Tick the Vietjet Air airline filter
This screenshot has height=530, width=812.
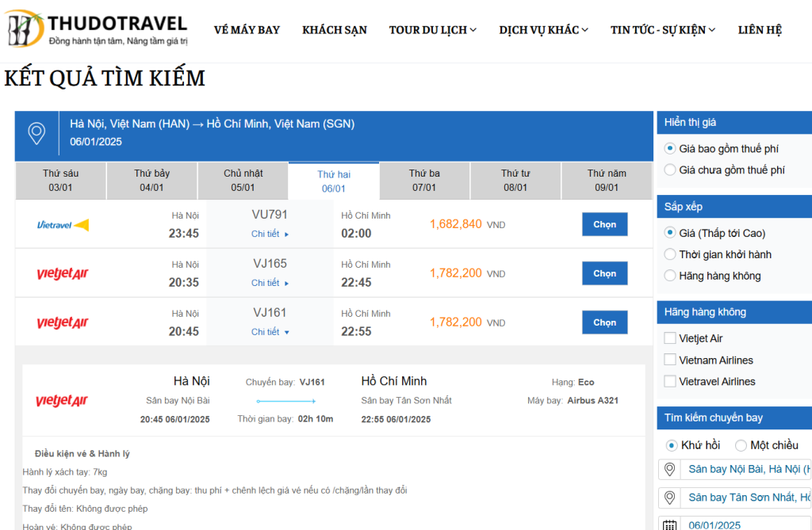point(670,338)
